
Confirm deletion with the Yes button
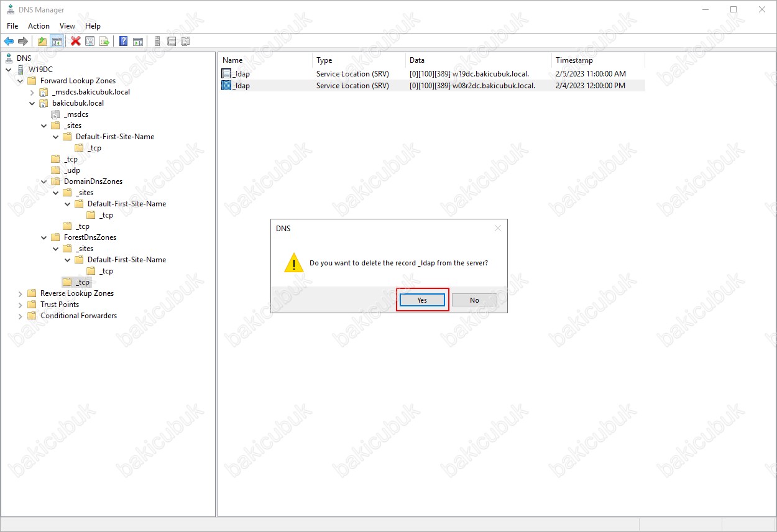[x=422, y=300]
